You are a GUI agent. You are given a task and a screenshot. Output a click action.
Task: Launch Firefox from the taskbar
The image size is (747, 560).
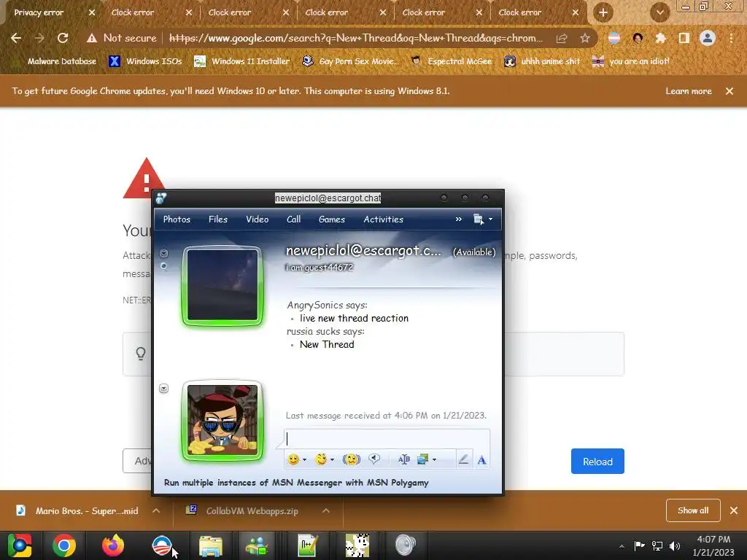coord(113,545)
